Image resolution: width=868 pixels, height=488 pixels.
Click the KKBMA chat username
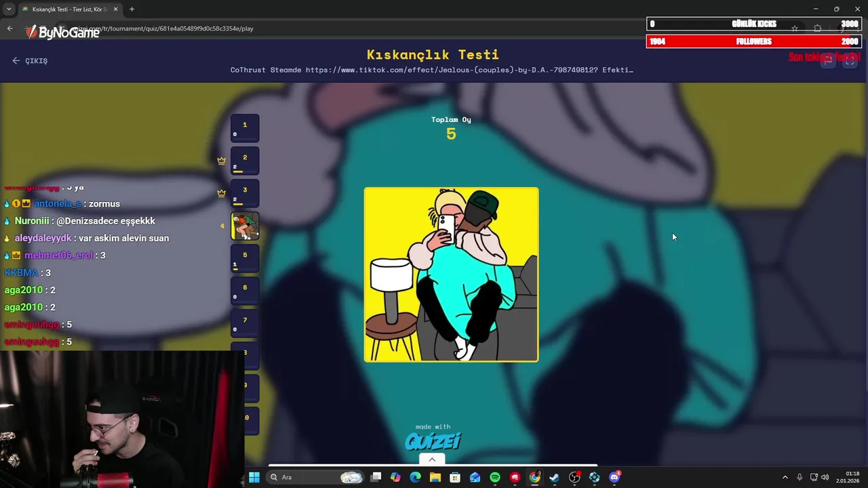coord(21,272)
